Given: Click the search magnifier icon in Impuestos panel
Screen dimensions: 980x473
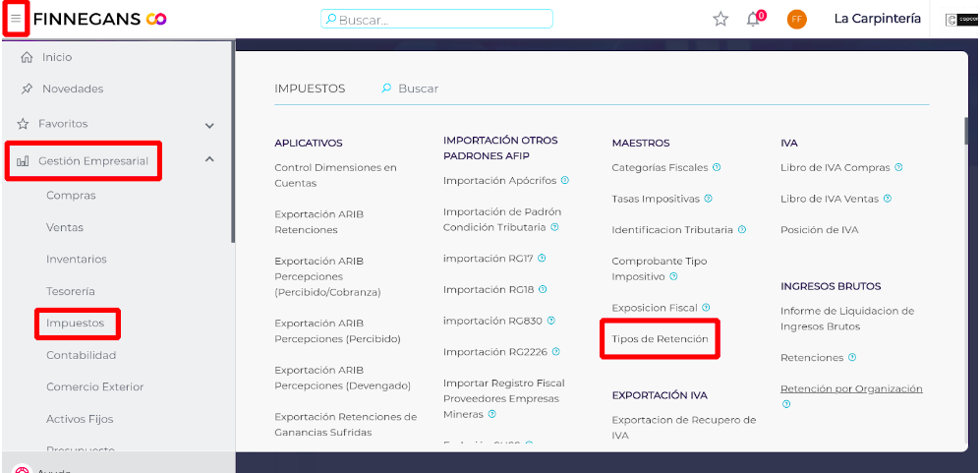Looking at the screenshot, I should click(x=386, y=89).
